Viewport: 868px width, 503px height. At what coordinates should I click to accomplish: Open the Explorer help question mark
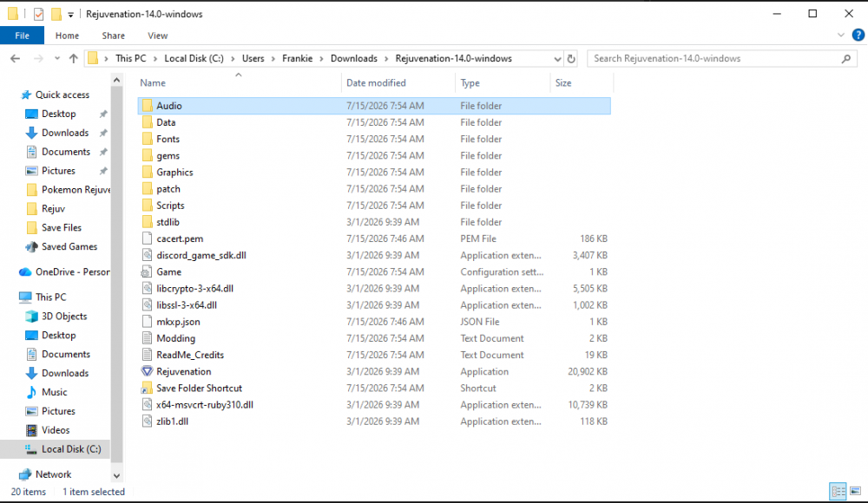858,35
